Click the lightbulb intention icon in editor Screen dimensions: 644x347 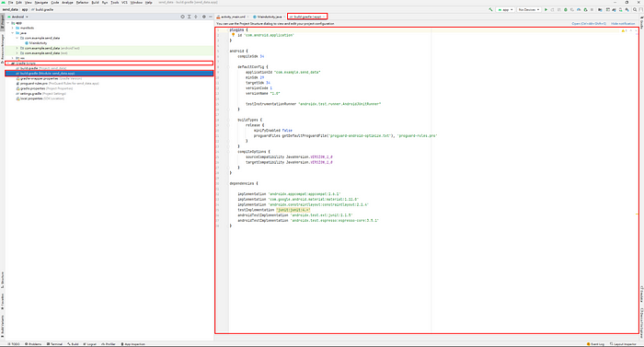[x=233, y=35]
